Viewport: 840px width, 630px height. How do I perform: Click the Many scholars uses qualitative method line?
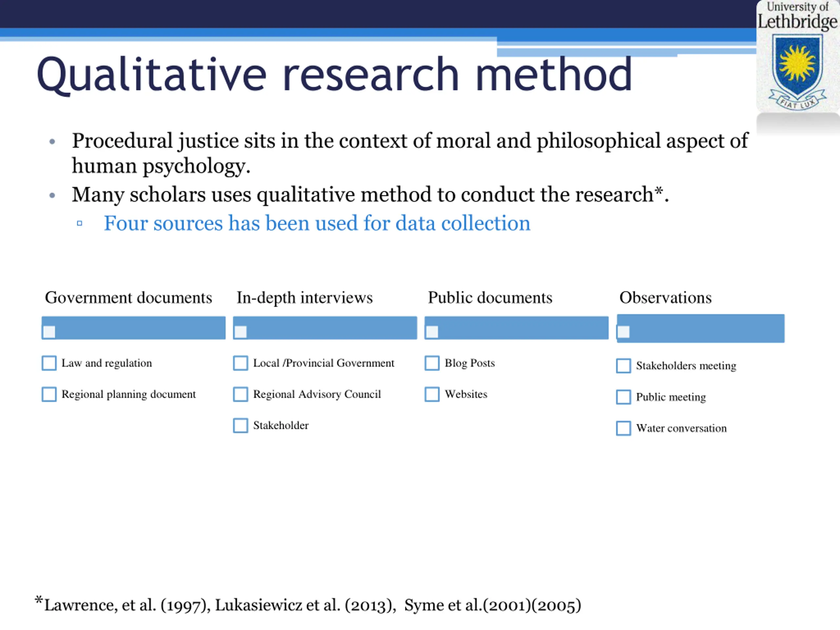pyautogui.click(x=370, y=195)
